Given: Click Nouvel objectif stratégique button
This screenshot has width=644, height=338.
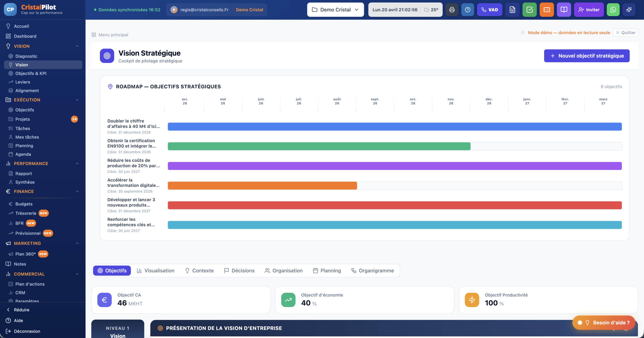Looking at the screenshot, I should pos(587,56).
